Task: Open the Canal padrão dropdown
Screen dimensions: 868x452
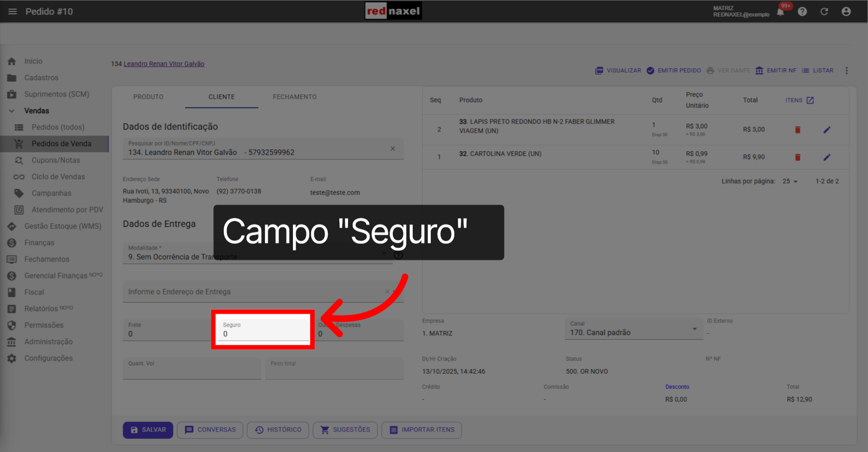Action: click(x=695, y=329)
